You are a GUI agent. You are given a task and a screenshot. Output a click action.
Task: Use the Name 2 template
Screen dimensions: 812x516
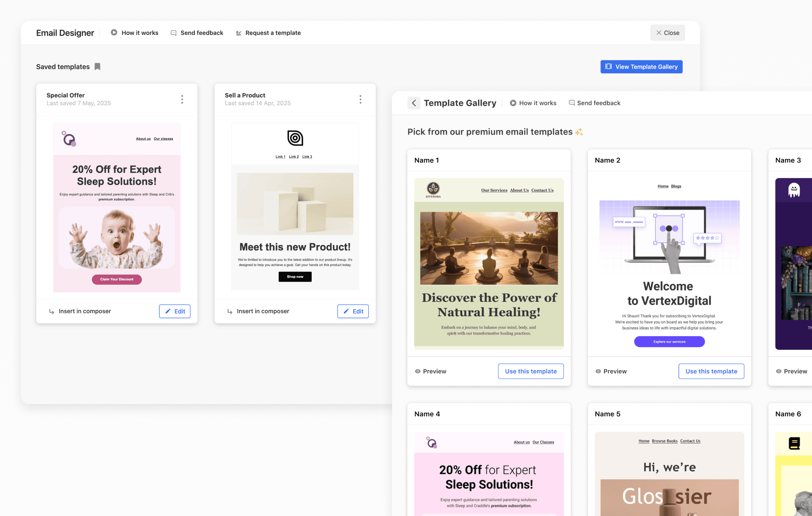point(711,371)
